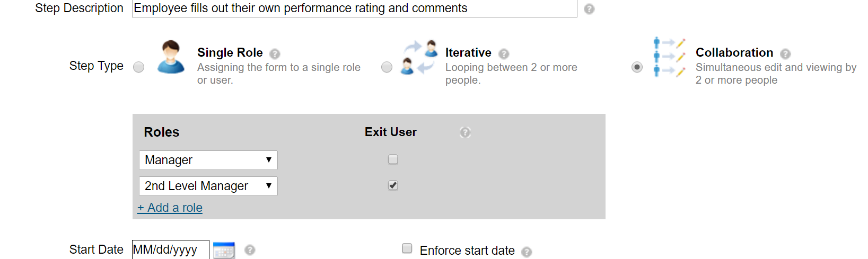Select the Iterative radio button
This screenshot has width=868, height=259.
point(387,67)
